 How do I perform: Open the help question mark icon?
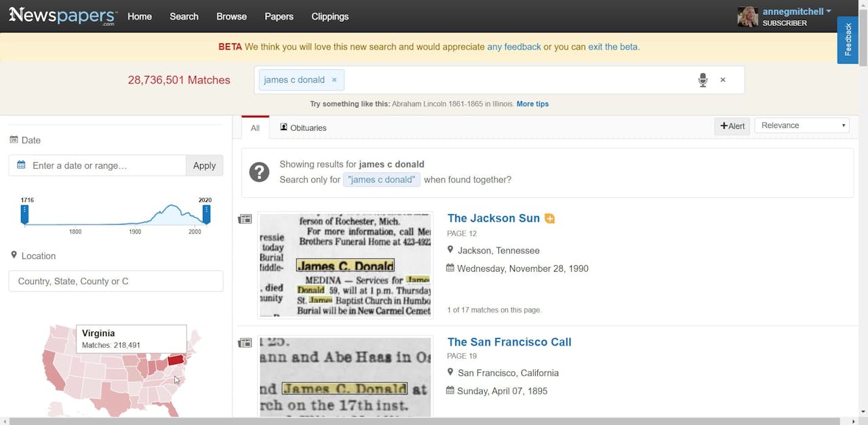259,172
